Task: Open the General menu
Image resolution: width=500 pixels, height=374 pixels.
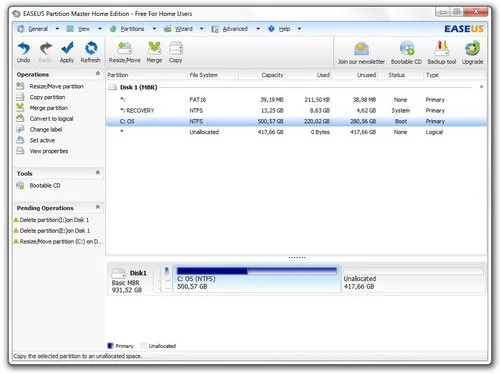Action: click(38, 29)
